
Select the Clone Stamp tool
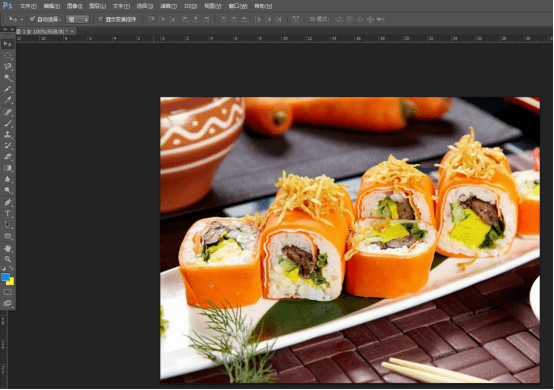click(x=8, y=134)
